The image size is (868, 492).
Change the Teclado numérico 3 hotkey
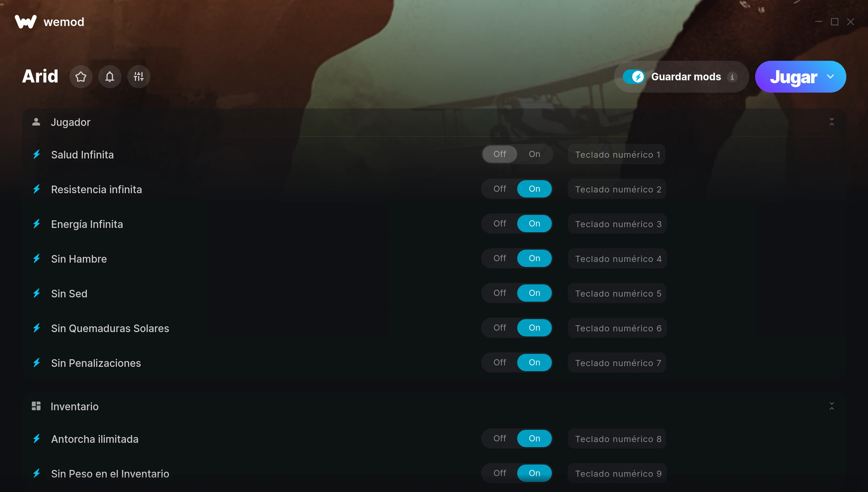click(x=617, y=224)
